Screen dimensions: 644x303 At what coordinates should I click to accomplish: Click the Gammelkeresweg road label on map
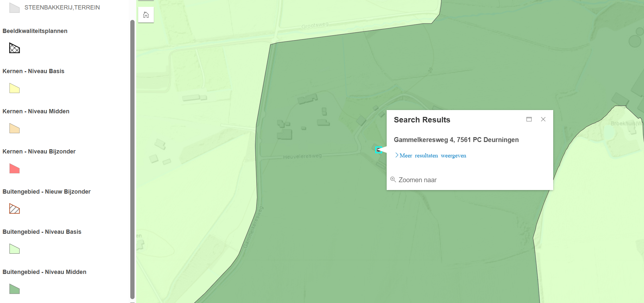click(x=253, y=227)
